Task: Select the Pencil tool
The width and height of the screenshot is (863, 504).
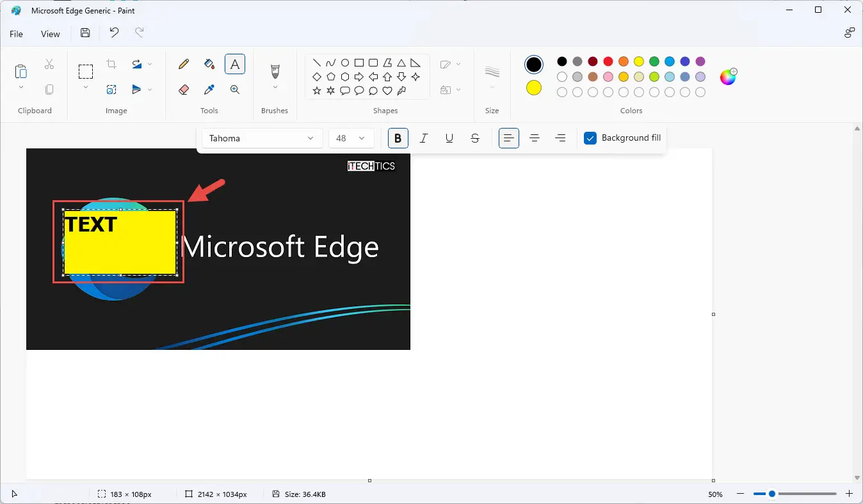Action: 184,64
